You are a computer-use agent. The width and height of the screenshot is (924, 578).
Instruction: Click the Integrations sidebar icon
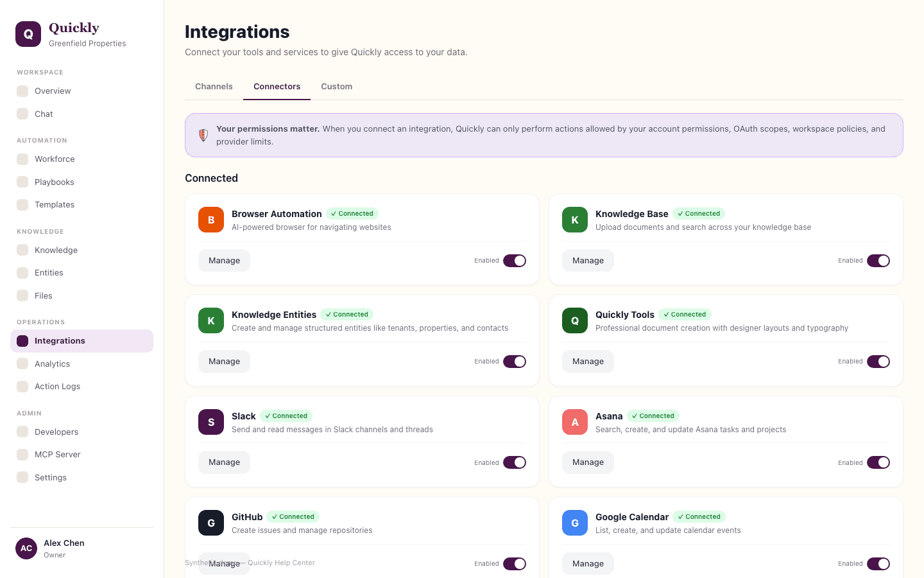[22, 341]
